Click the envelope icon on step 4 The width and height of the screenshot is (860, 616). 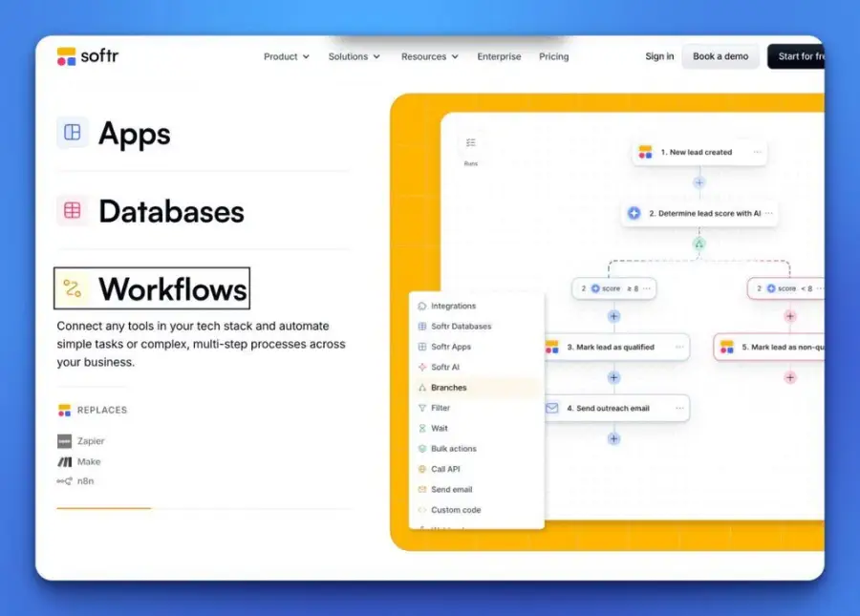551,409
